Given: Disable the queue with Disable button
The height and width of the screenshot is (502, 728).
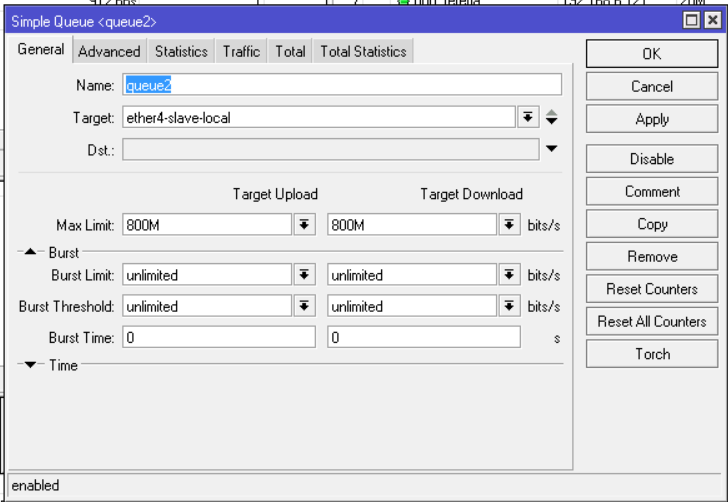Looking at the screenshot, I should [652, 159].
